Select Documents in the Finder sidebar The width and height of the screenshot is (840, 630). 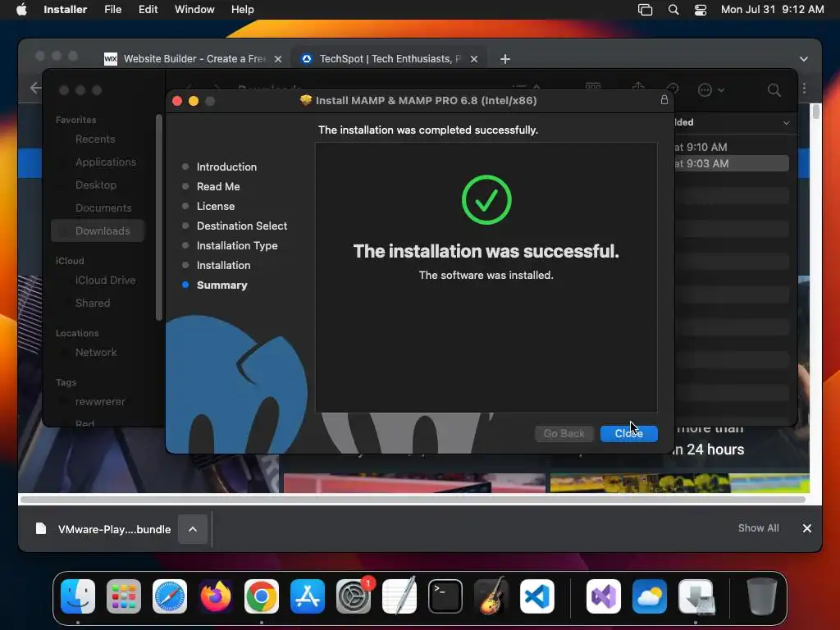[x=103, y=208]
